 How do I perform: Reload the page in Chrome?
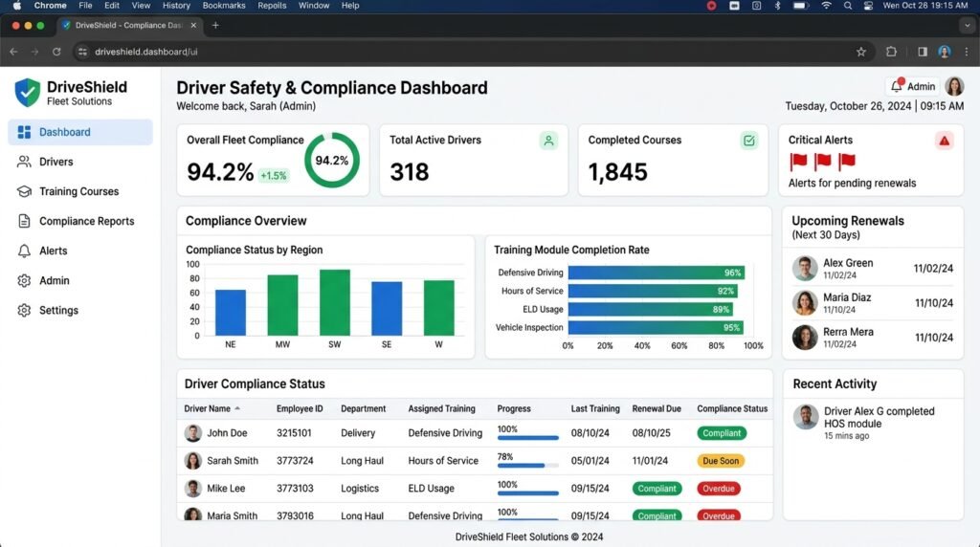tap(56, 52)
